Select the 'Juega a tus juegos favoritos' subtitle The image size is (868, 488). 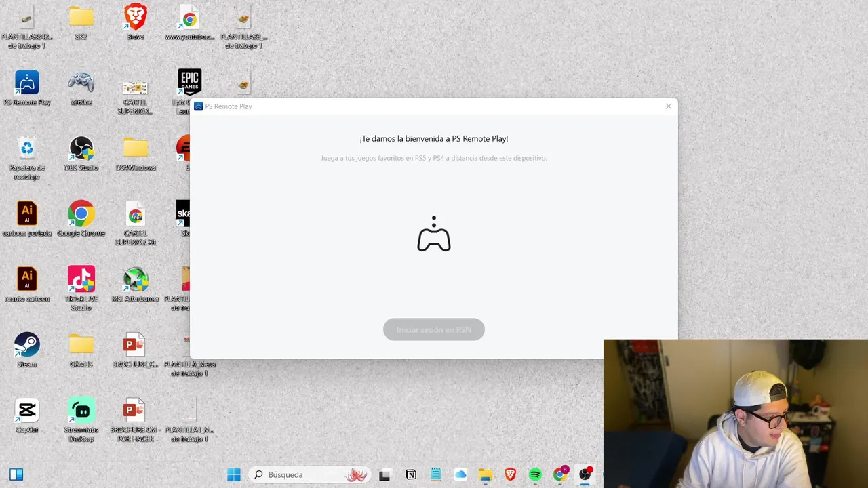(434, 158)
